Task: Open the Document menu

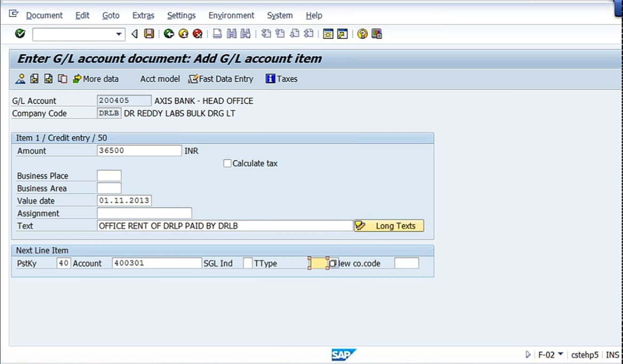Action: (44, 15)
